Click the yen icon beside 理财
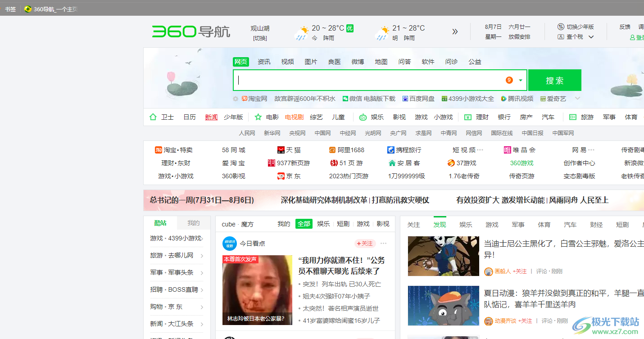The image size is (644, 339). (468, 117)
